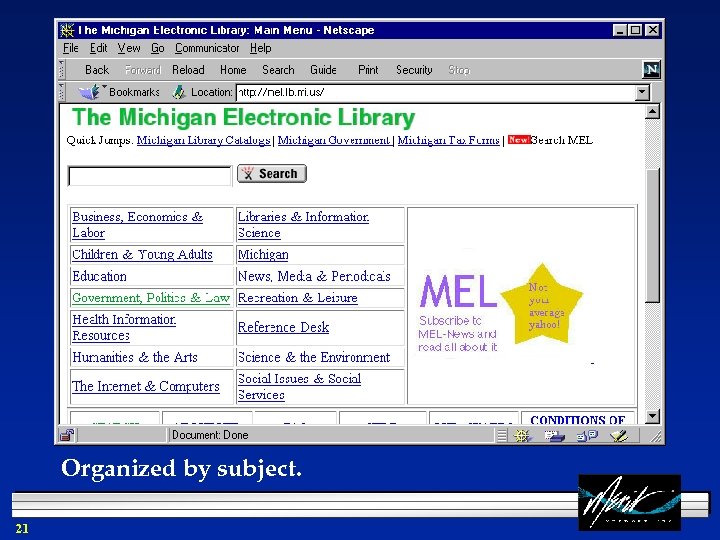The height and width of the screenshot is (540, 720).
Task: Open Business, Economics & Labor link
Action: click(x=137, y=225)
